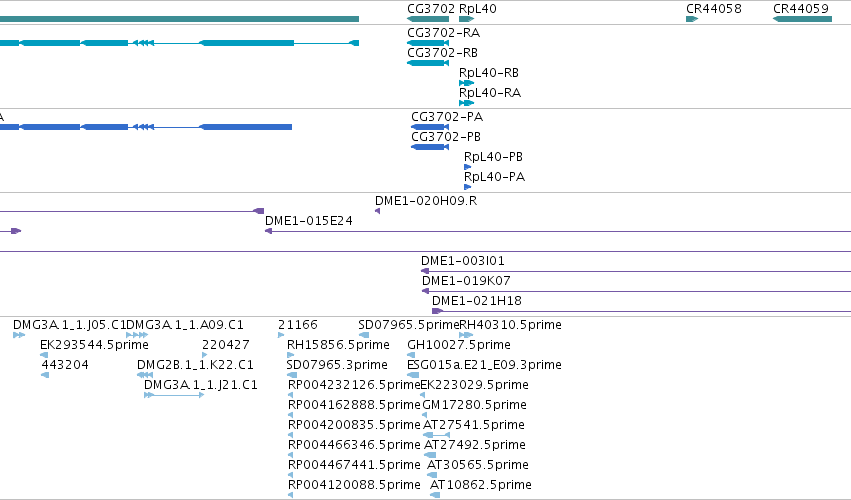Viewport: 851px width, 500px height.
Task: Select transcript CG3702-RA
Action: point(428,43)
